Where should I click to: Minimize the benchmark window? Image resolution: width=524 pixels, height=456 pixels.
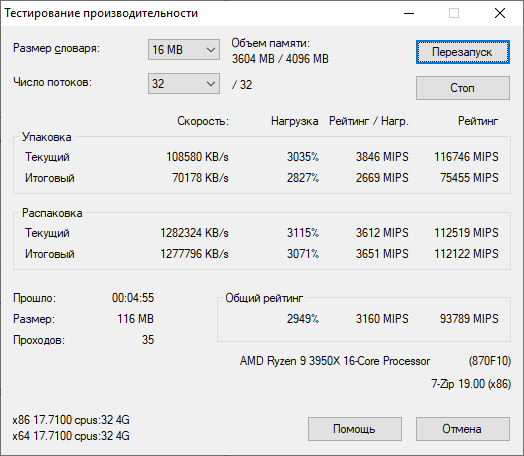[409, 13]
